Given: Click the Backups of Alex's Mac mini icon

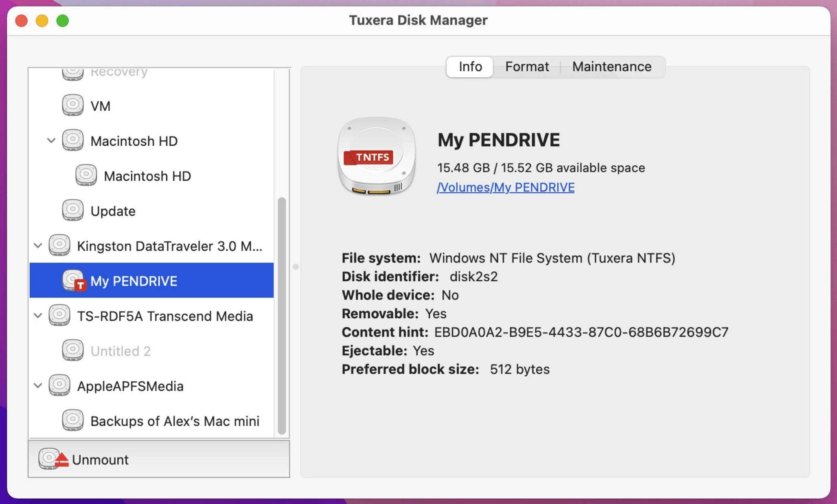Looking at the screenshot, I should (73, 420).
